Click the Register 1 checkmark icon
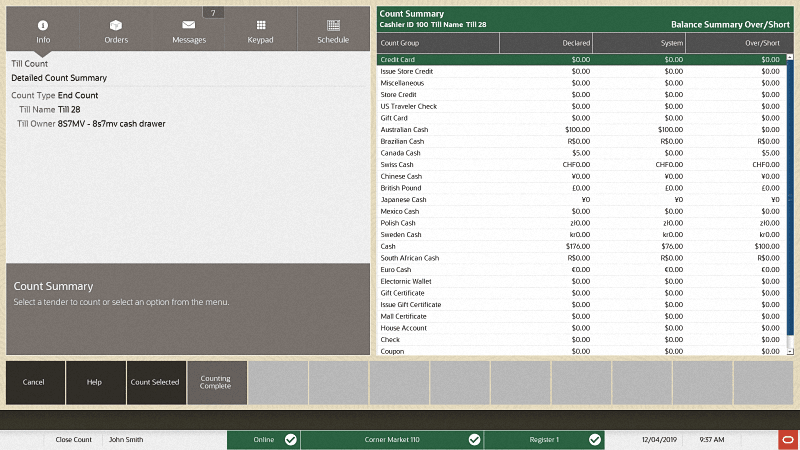This screenshot has width=800, height=450. pos(595,439)
